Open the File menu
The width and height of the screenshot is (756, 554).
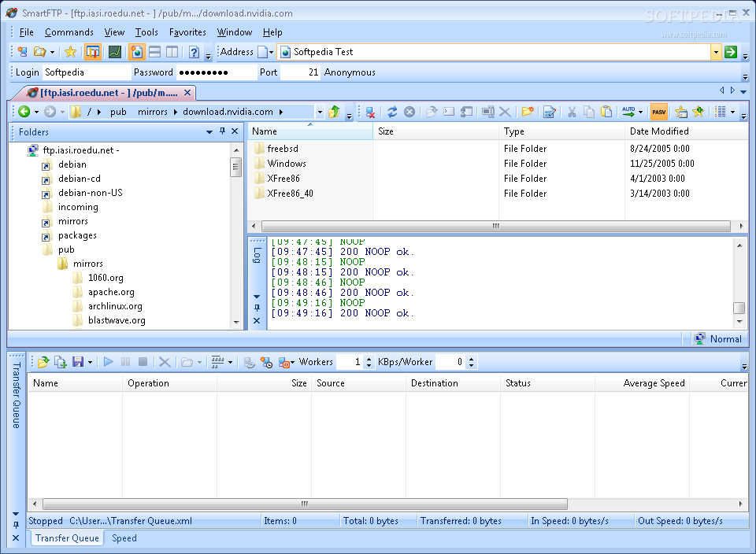click(27, 32)
